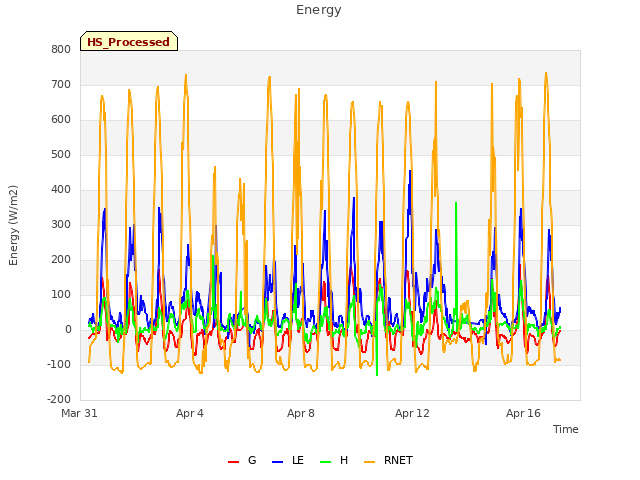Toggle the LE series legend entry
Viewport: 640px width, 480px height.
288,461
